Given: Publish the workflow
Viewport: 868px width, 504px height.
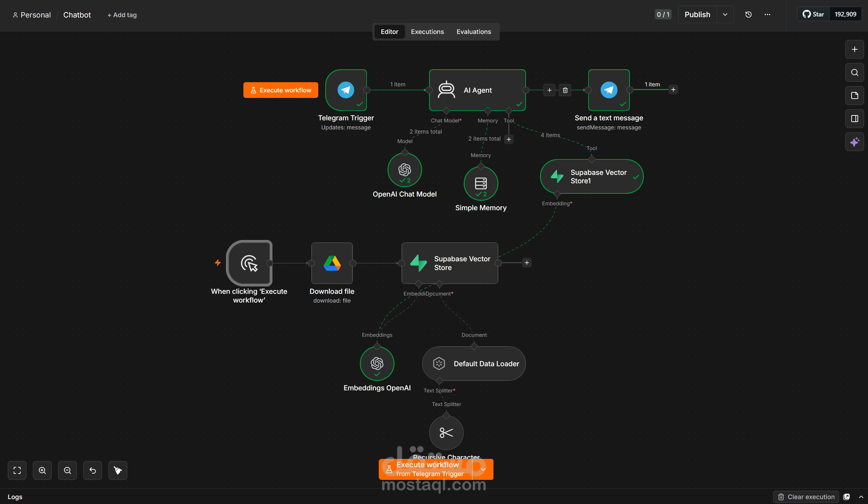Looking at the screenshot, I should [697, 15].
